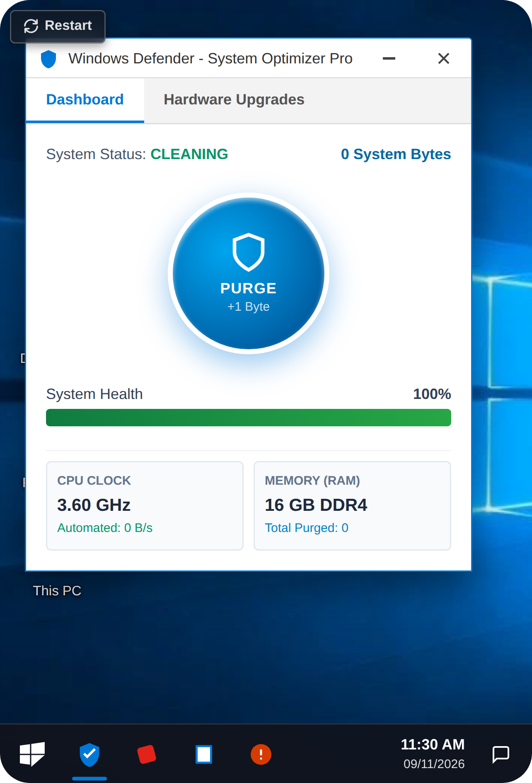Open the Hardware Upgrades tab
Screen dimensions: 532x783
(x=234, y=100)
